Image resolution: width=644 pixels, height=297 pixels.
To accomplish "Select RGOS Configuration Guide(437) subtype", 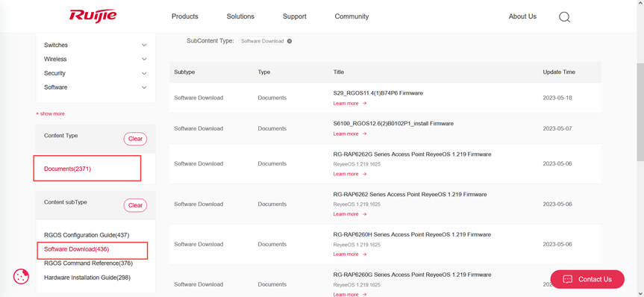I will pos(87,235).
